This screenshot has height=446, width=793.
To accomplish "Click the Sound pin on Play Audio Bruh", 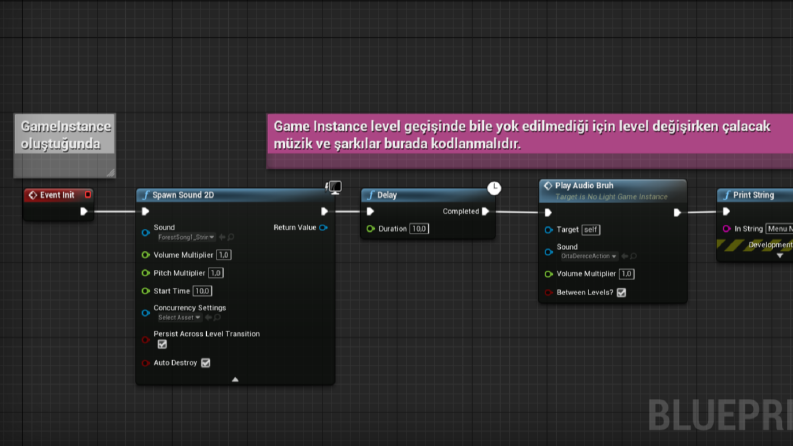I will point(549,252).
